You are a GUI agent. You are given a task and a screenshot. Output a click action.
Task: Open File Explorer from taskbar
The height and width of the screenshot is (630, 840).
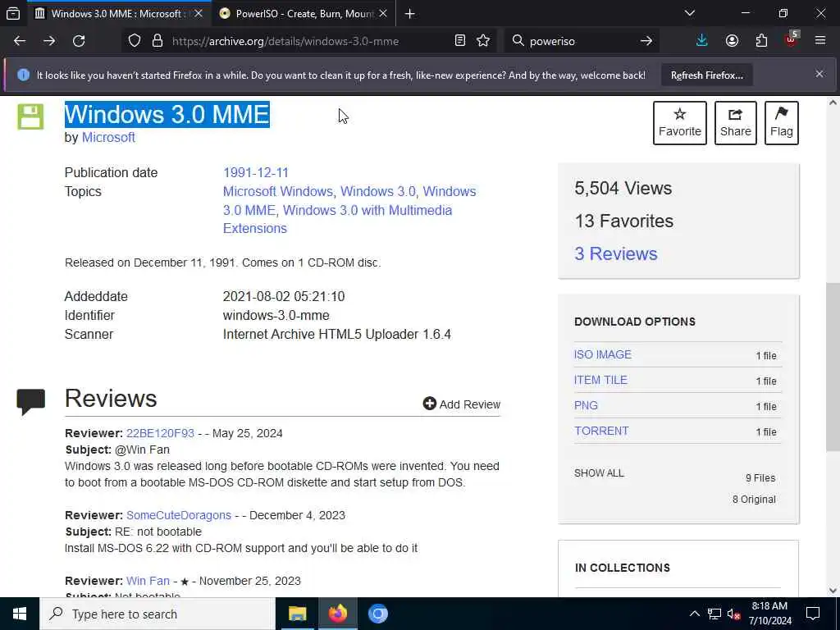point(297,614)
